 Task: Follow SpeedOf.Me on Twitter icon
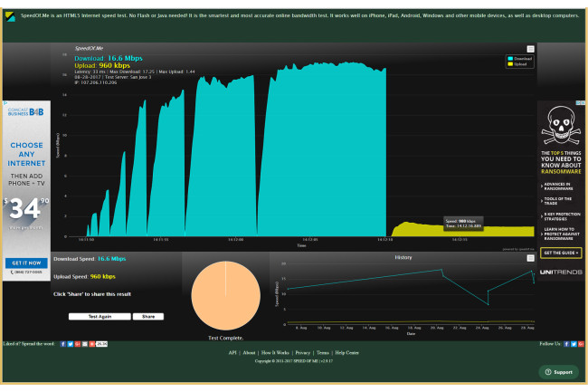point(574,344)
